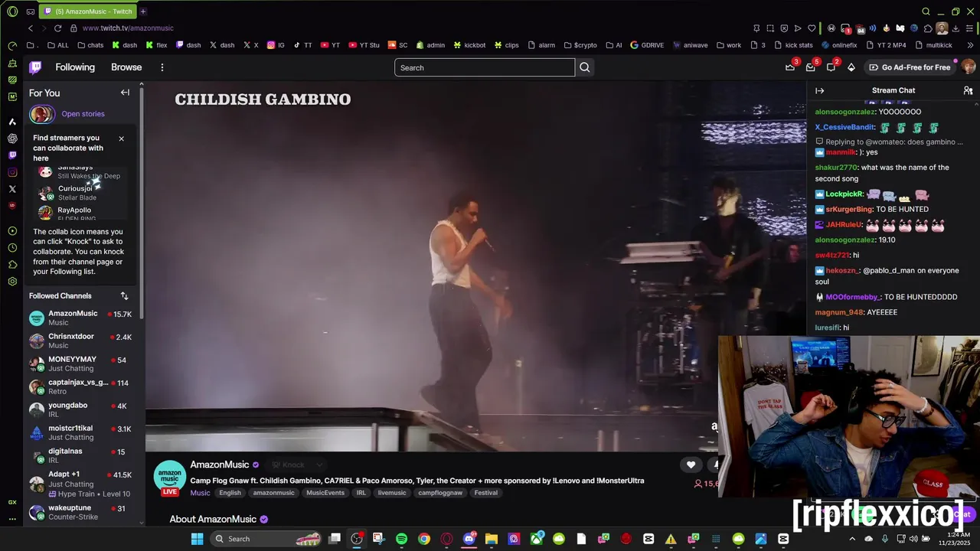Open the $crypto bookmark folder

pyautogui.click(x=580, y=45)
